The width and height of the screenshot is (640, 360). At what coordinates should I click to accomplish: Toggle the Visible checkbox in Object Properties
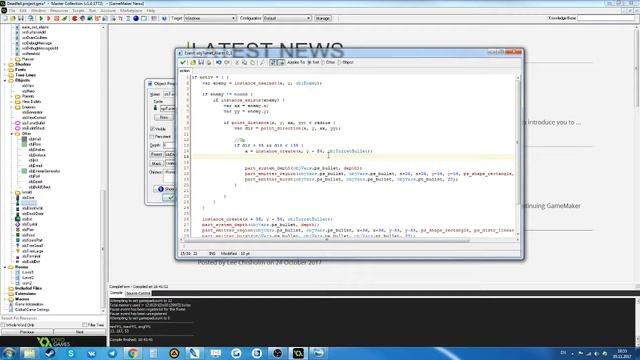152,129
